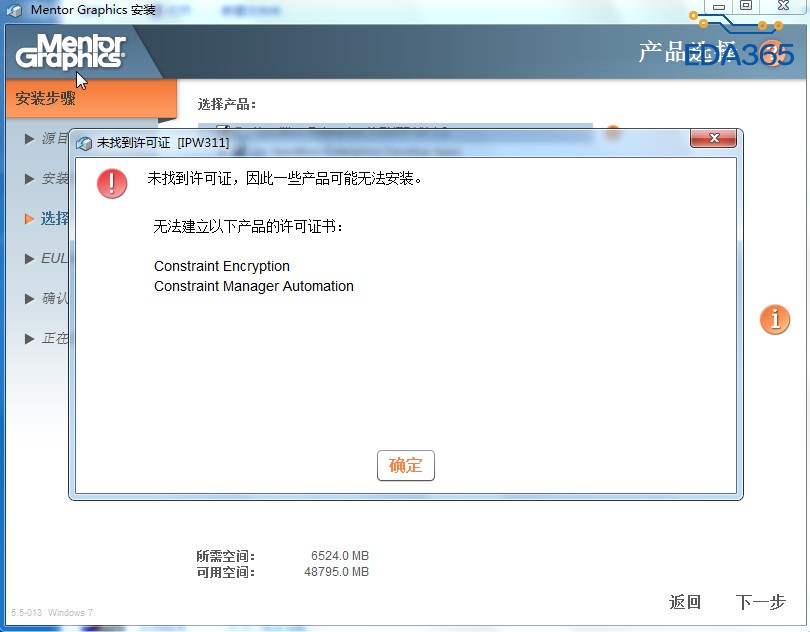The image size is (810, 632).
Task: Select the 确认 step in the sidebar
Action: click(x=47, y=298)
